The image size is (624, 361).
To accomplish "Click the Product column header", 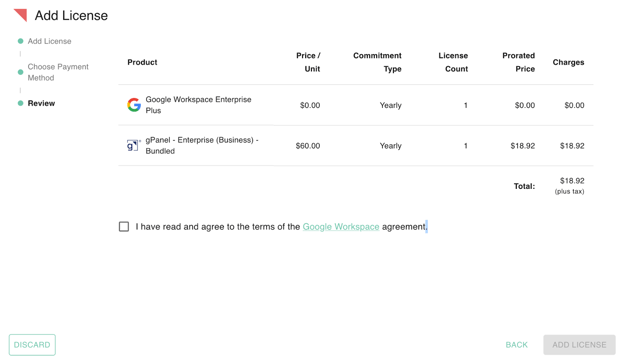I will (x=142, y=62).
